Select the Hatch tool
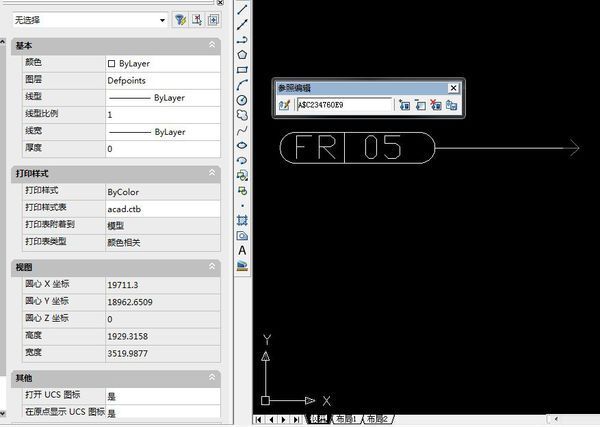 point(242,220)
